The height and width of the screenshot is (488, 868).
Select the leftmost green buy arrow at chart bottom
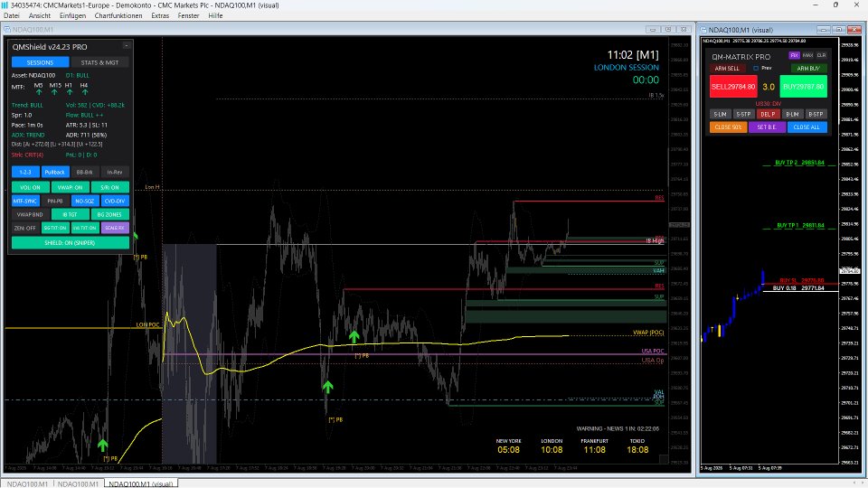(x=102, y=445)
